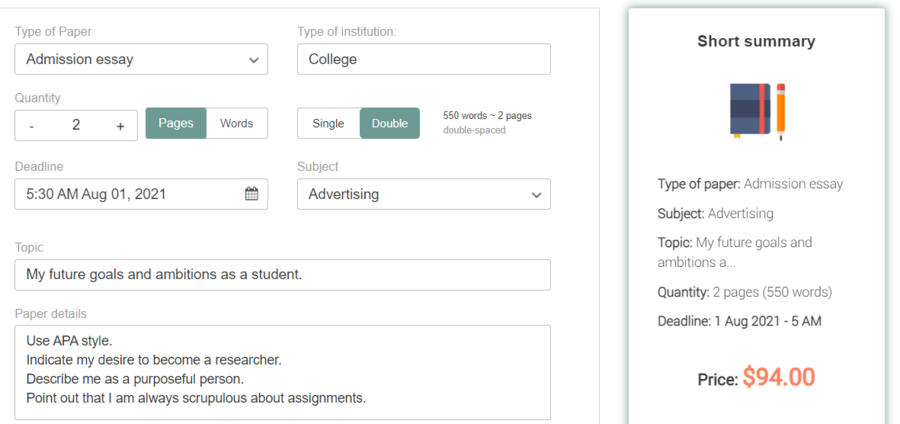Click the Deadline date field
900x424 pixels.
141,194
